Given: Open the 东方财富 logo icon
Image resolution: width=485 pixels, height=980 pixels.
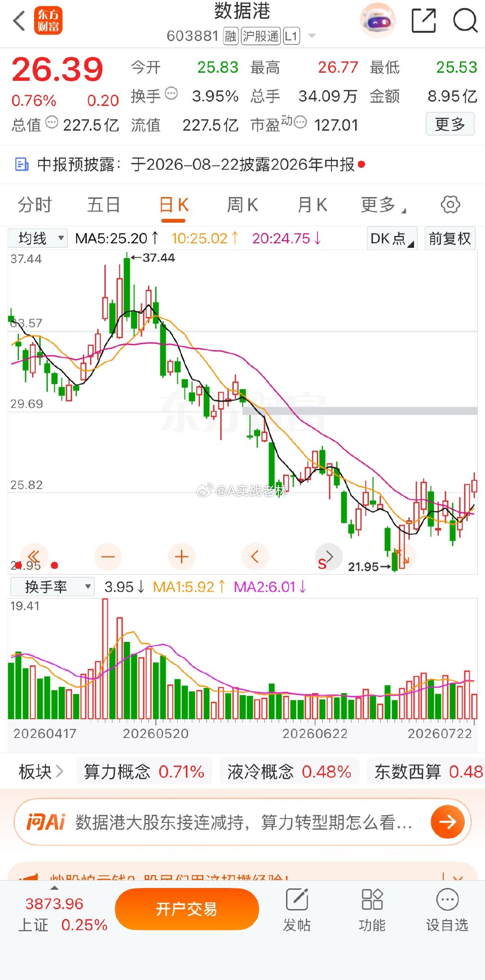Looking at the screenshot, I should coord(48,21).
